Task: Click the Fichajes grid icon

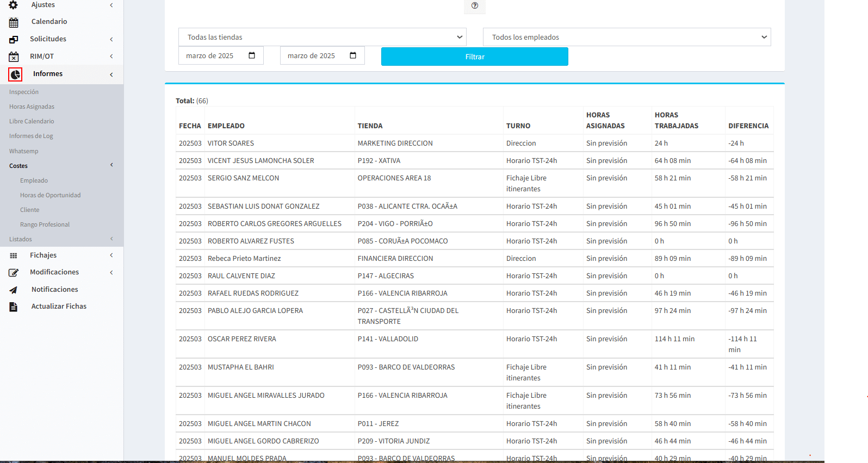Action: coord(14,255)
